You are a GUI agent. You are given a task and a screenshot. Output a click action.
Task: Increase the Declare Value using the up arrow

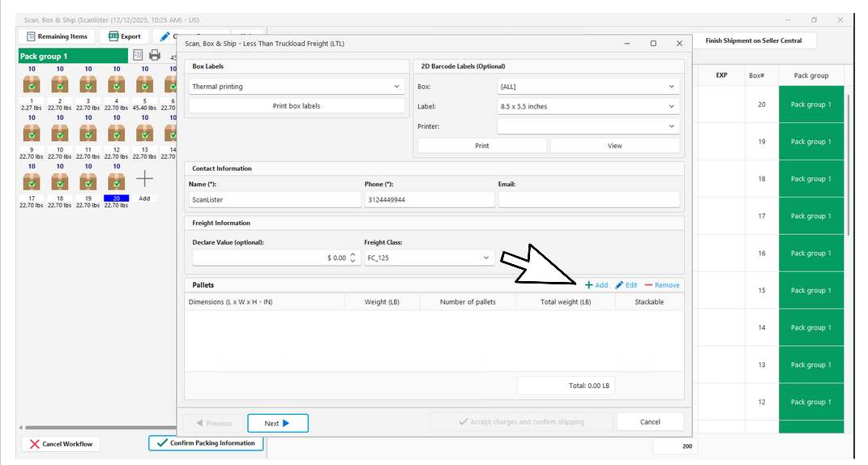[x=353, y=254]
